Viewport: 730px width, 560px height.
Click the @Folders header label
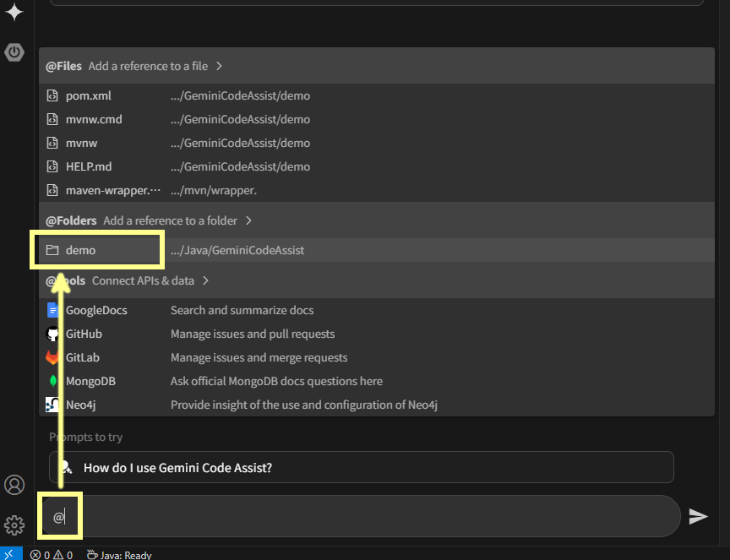tap(71, 220)
